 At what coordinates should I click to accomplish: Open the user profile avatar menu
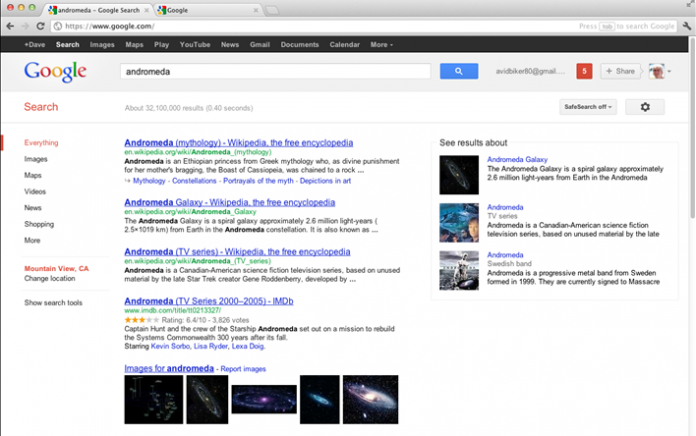[x=657, y=71]
